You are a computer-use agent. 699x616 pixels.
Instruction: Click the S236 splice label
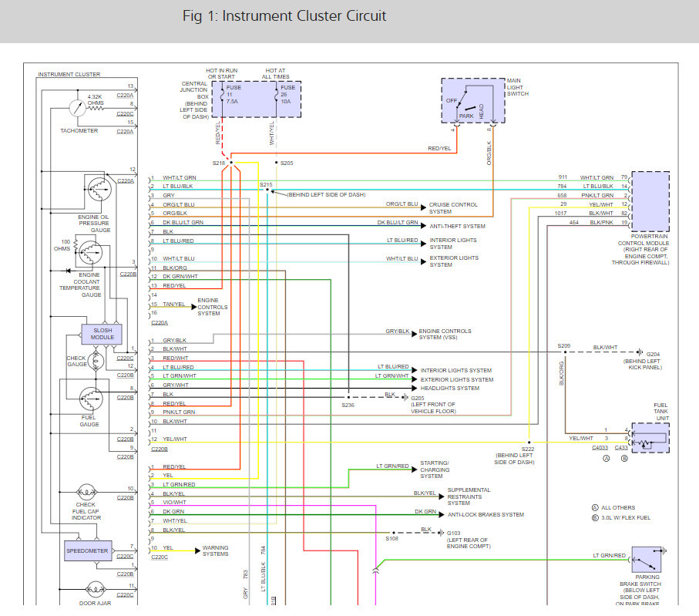[x=348, y=406]
